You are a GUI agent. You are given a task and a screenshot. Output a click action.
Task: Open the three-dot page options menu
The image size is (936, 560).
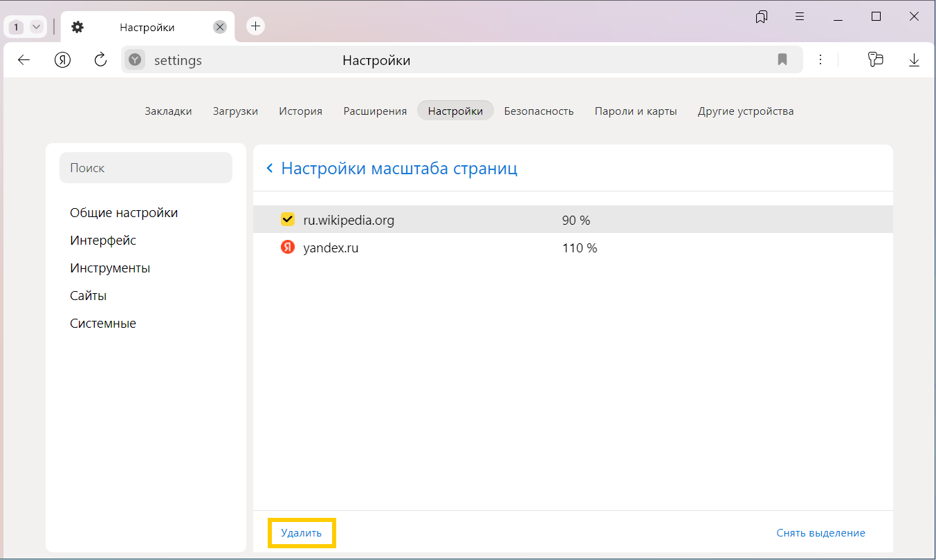coord(820,60)
